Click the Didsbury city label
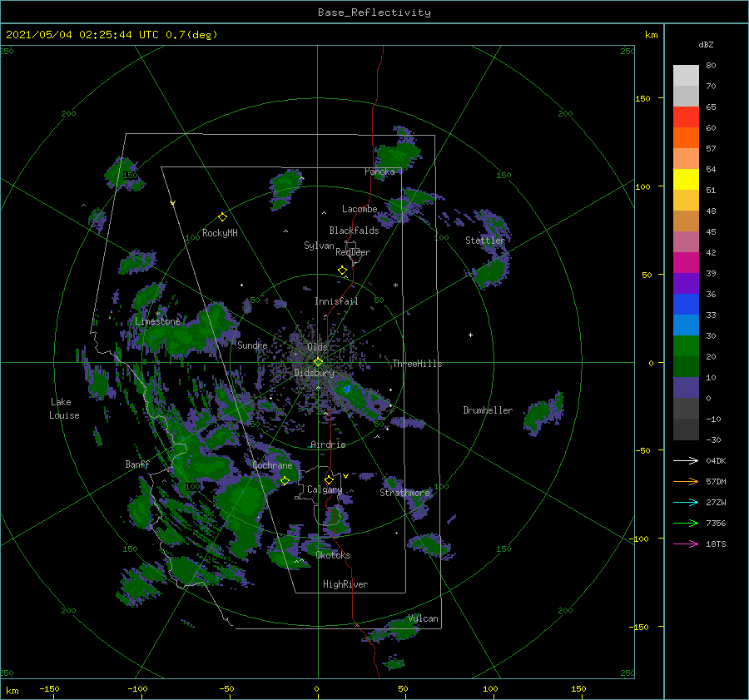749x700 pixels. [x=314, y=373]
